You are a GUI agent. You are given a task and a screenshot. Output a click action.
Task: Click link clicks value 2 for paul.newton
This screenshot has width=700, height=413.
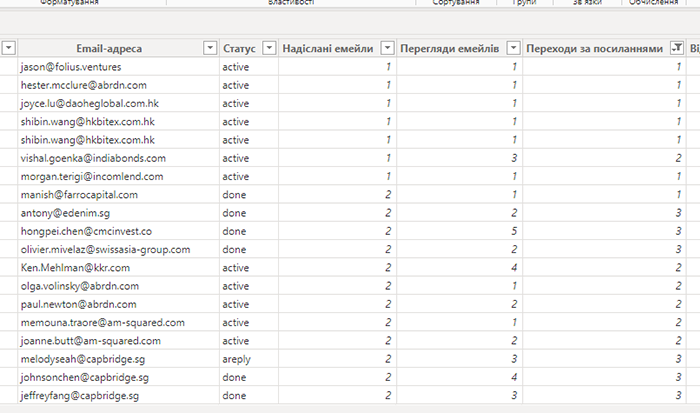pyautogui.click(x=604, y=305)
